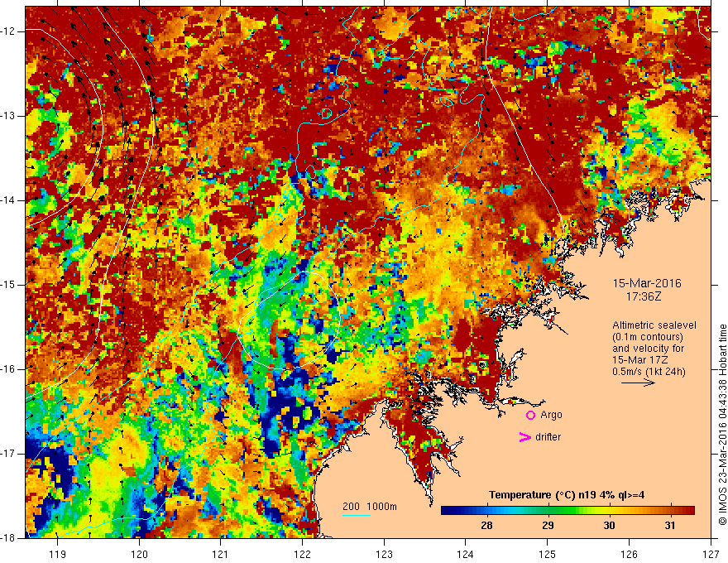Click the cyan bathymetry line legend sample
Viewport: 728px width, 563px height.
(x=356, y=515)
